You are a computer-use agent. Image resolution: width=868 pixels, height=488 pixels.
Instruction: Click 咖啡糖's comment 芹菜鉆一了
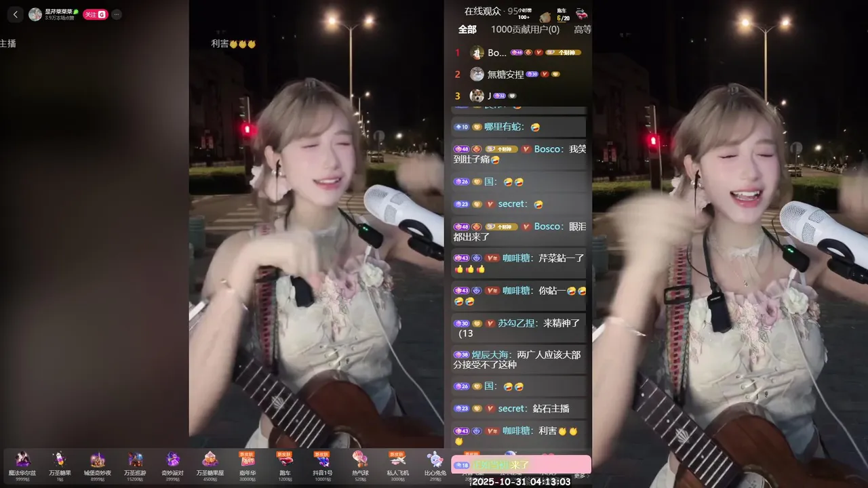coord(520,263)
